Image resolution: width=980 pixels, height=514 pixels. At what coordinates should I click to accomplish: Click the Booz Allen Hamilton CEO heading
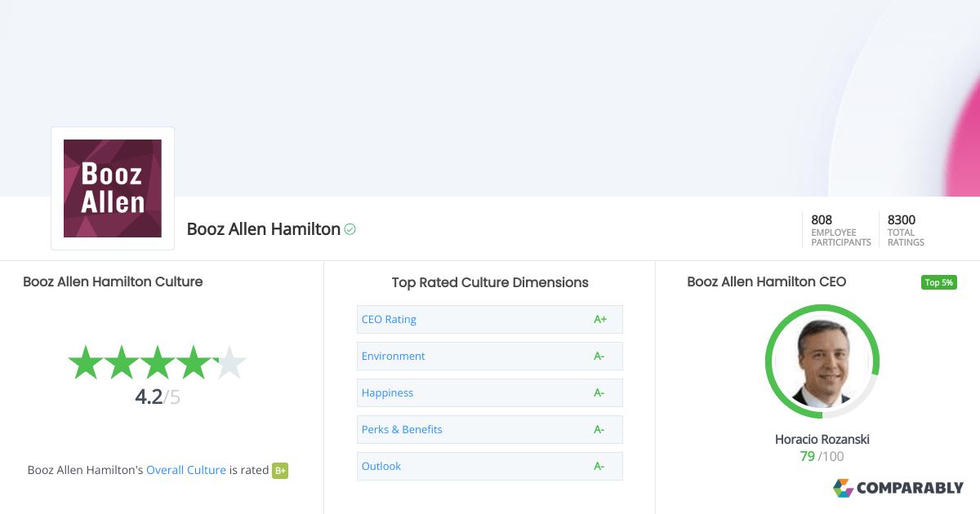click(767, 281)
